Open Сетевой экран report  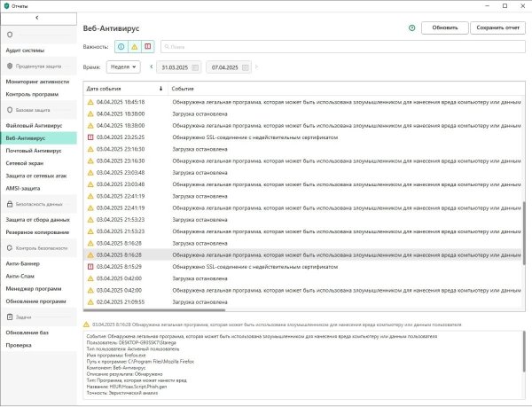[x=25, y=163]
